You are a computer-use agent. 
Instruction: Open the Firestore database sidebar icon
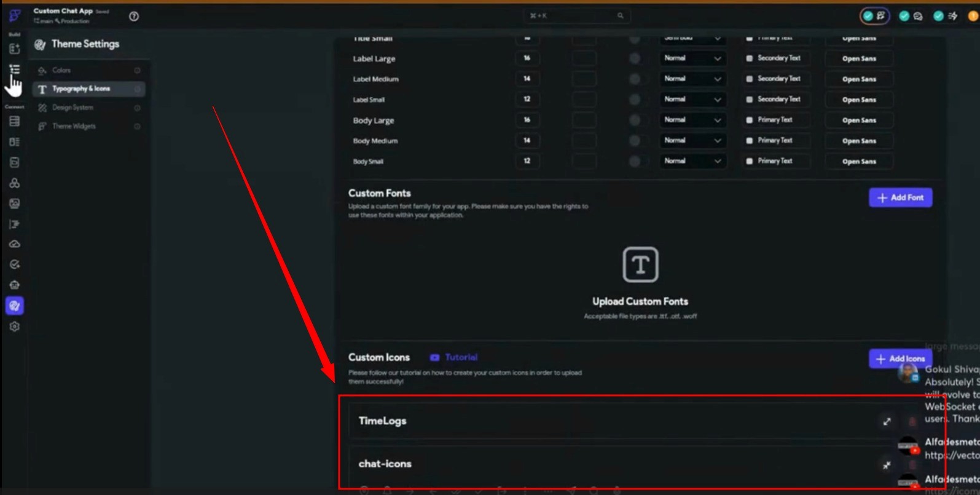pyautogui.click(x=14, y=121)
